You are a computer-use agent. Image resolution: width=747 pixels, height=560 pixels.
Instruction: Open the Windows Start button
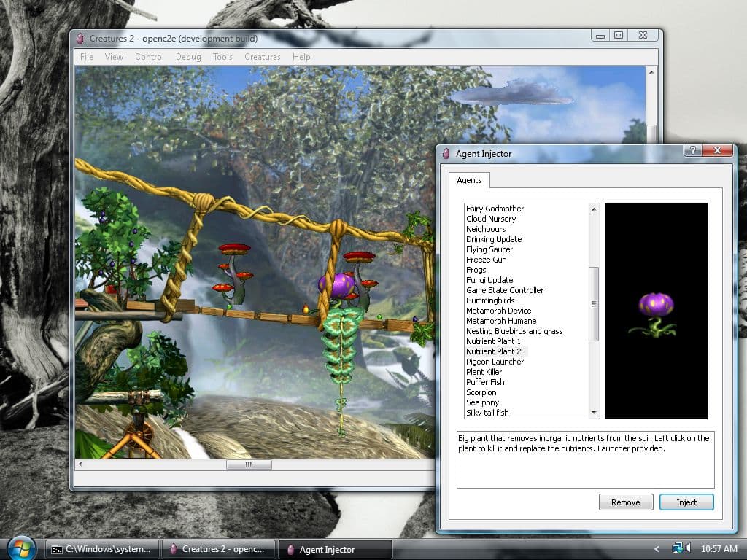coord(21,548)
